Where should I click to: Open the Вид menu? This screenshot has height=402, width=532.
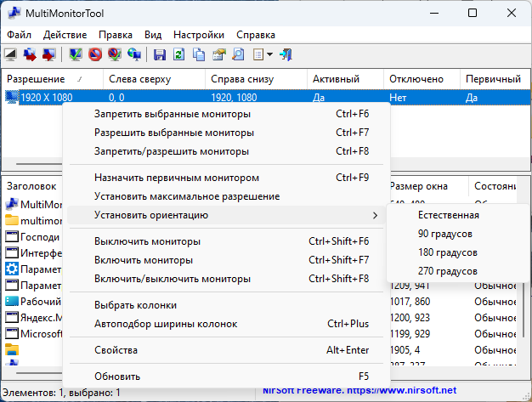pos(153,35)
